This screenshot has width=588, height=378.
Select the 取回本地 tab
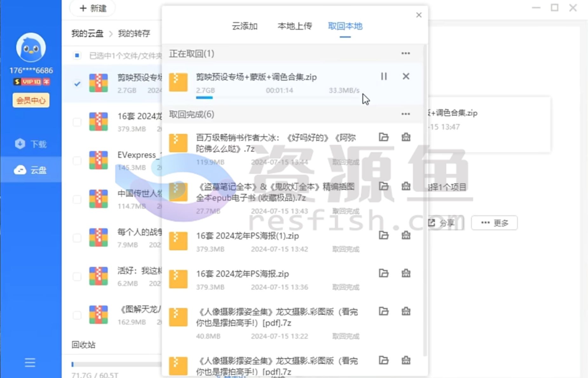click(x=345, y=26)
